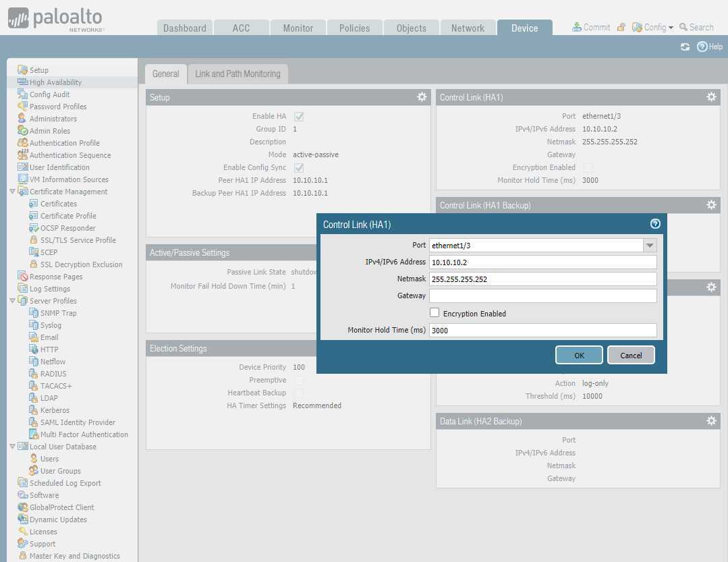Switch to the Link and Path Monitoring tab
This screenshot has height=562, width=728.
237,74
